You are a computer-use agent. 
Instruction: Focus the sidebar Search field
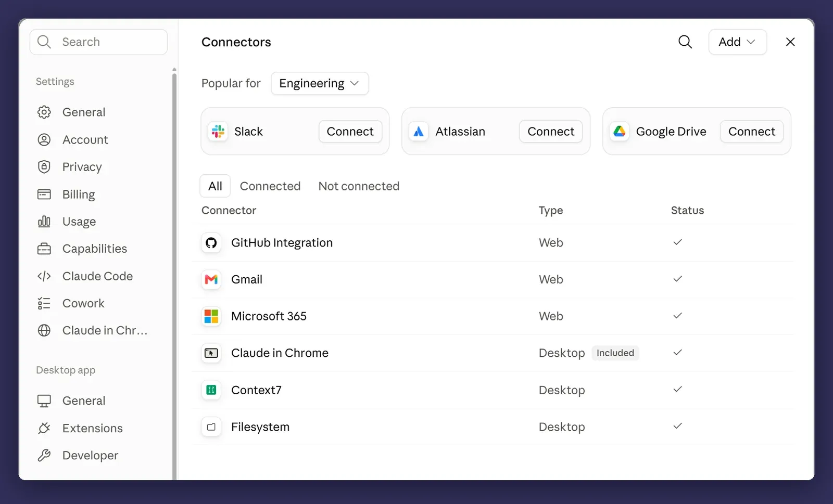pyautogui.click(x=98, y=42)
